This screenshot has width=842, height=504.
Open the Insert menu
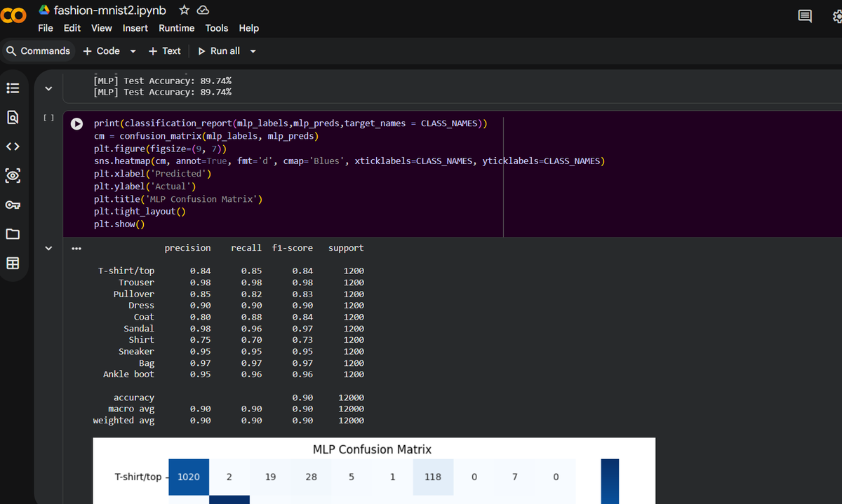tap(135, 28)
